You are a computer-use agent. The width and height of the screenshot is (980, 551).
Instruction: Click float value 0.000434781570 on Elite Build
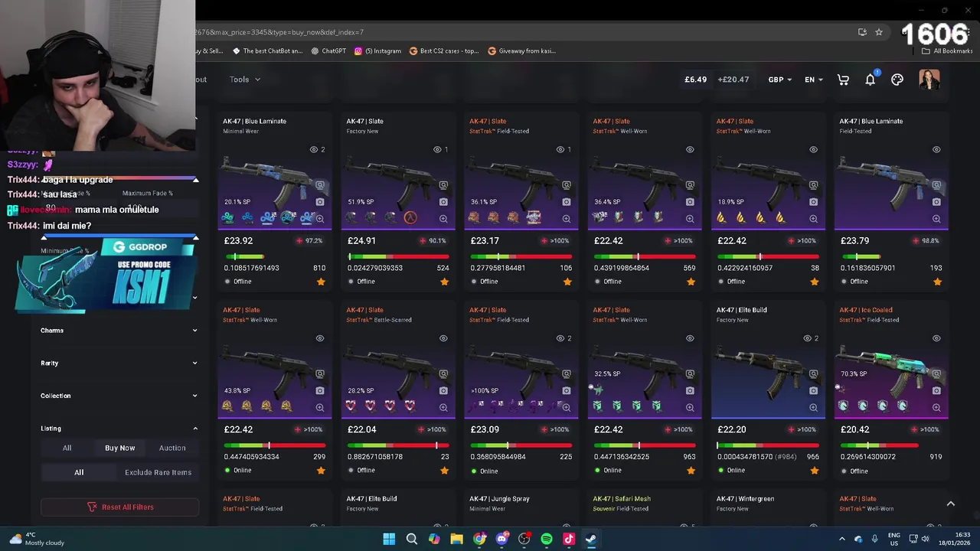pyautogui.click(x=745, y=457)
